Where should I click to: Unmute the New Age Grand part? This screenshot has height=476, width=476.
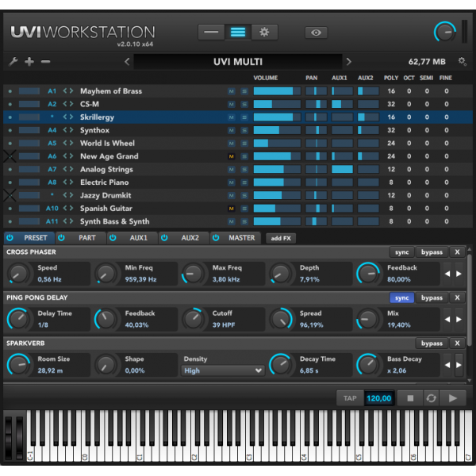[x=232, y=156]
